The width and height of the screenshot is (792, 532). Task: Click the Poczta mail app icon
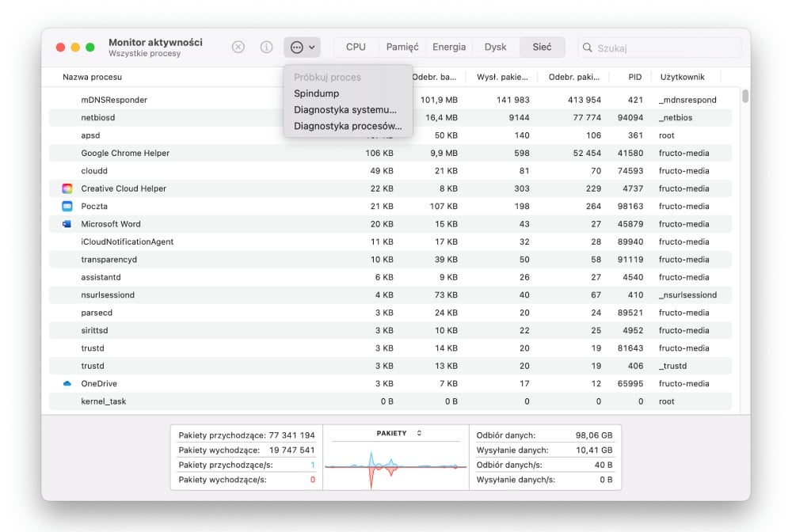(x=67, y=206)
